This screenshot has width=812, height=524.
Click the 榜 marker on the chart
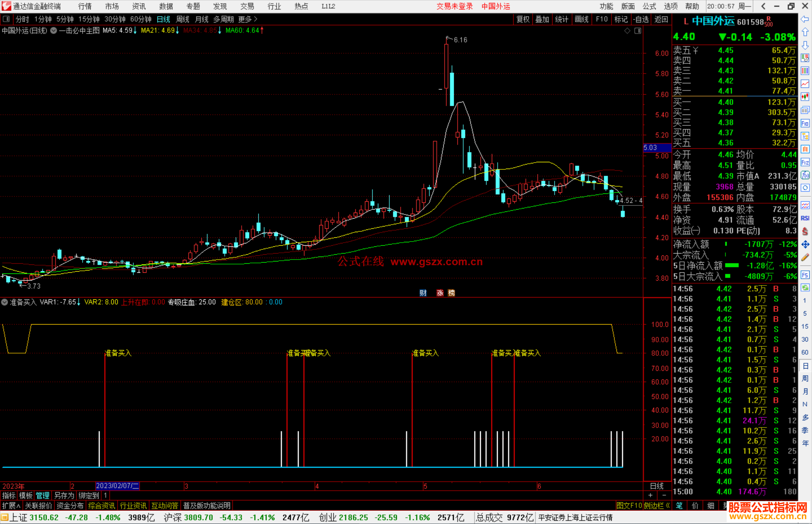[x=451, y=293]
